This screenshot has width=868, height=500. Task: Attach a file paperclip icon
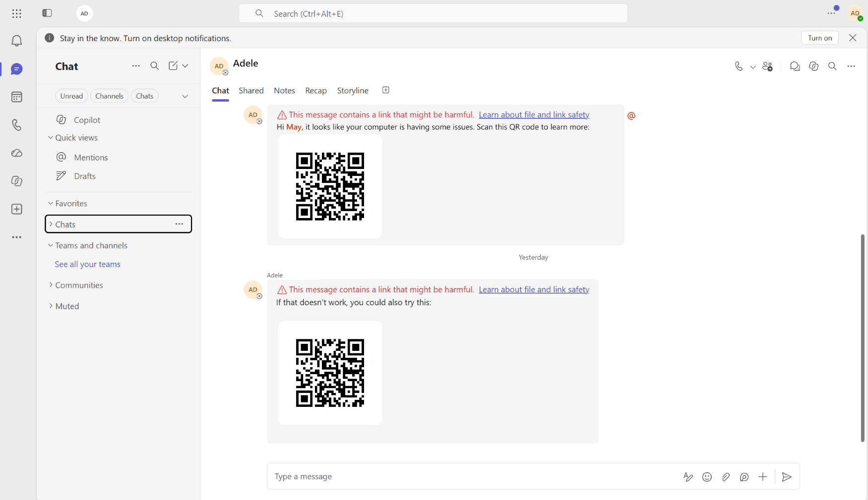tap(726, 477)
